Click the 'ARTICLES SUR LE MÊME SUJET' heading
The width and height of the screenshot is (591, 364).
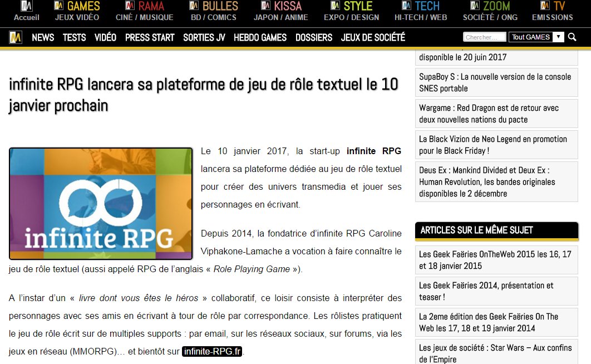(476, 230)
